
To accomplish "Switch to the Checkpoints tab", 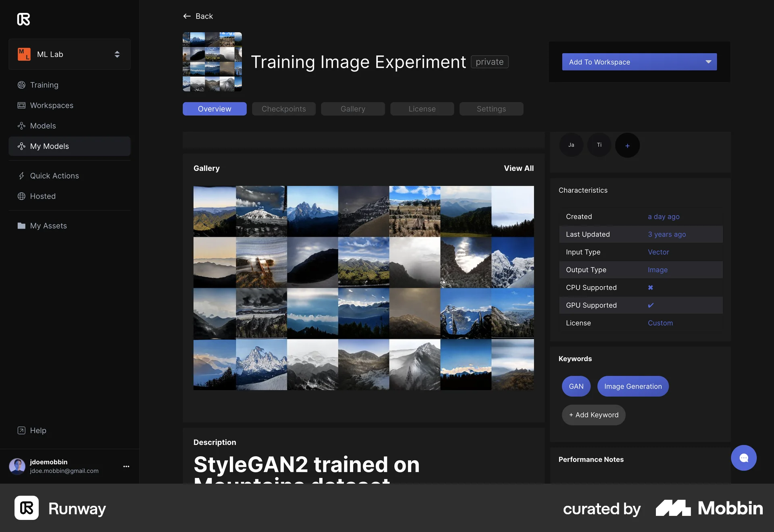I will pyautogui.click(x=283, y=109).
